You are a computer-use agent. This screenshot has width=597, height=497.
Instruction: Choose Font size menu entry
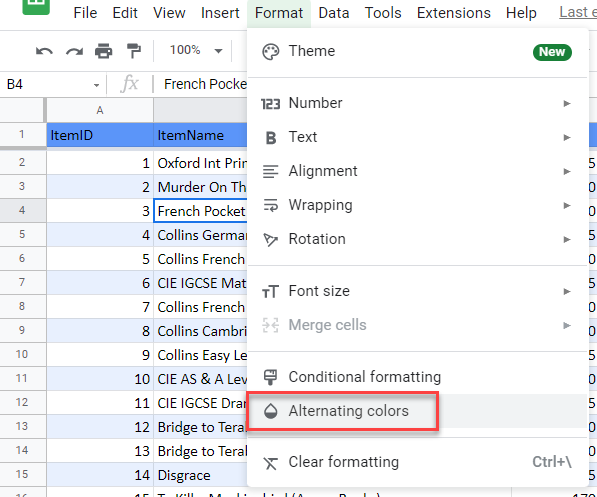417,291
